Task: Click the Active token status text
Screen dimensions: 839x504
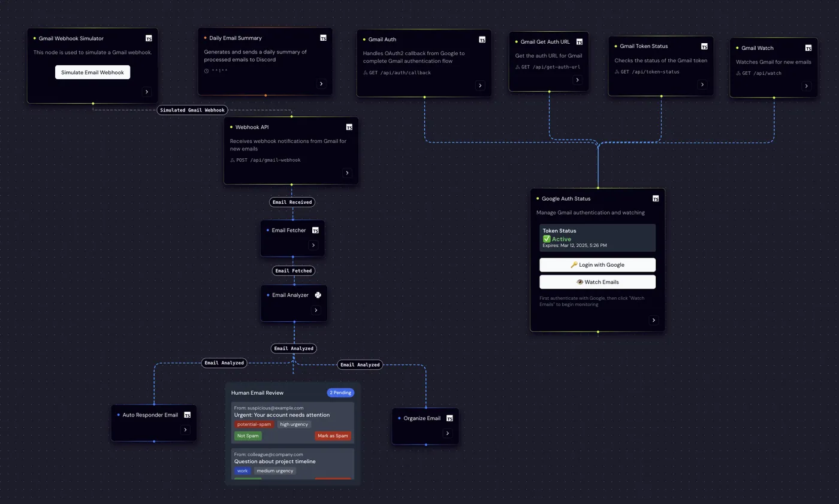Action: point(562,239)
